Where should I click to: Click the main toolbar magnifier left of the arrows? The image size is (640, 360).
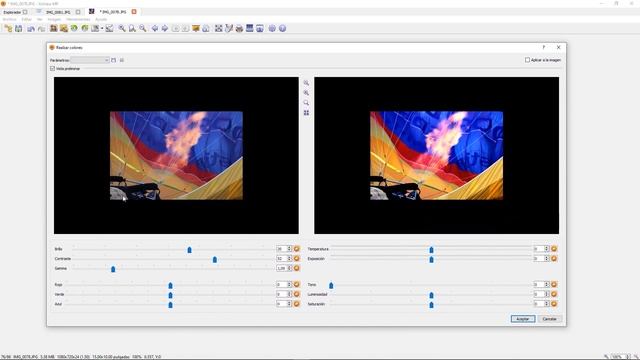point(142,28)
